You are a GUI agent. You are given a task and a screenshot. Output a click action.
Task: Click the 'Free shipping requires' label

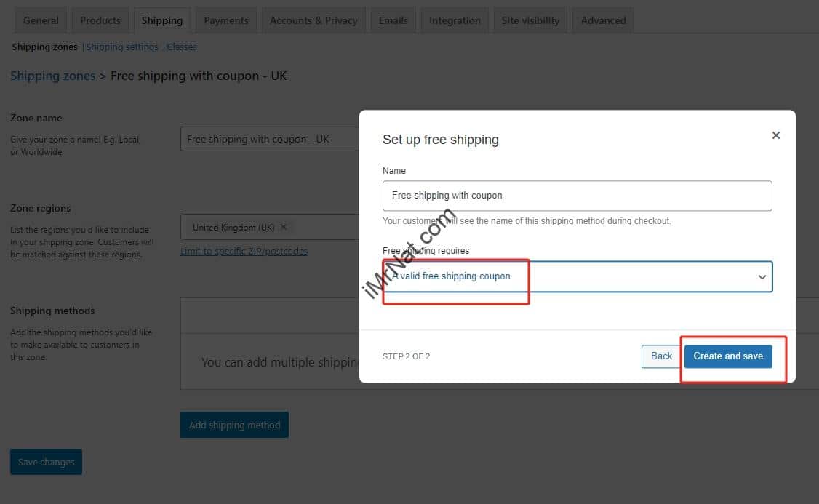426,251
